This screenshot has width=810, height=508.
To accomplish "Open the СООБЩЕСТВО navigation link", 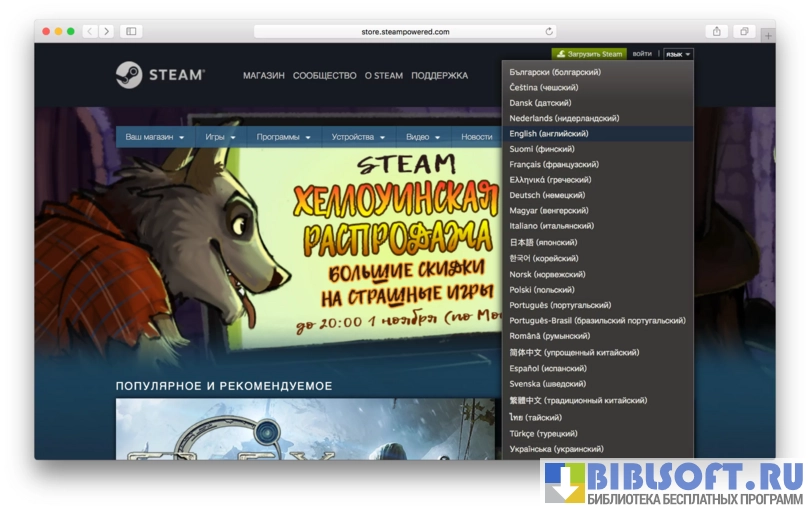I will pos(324,76).
